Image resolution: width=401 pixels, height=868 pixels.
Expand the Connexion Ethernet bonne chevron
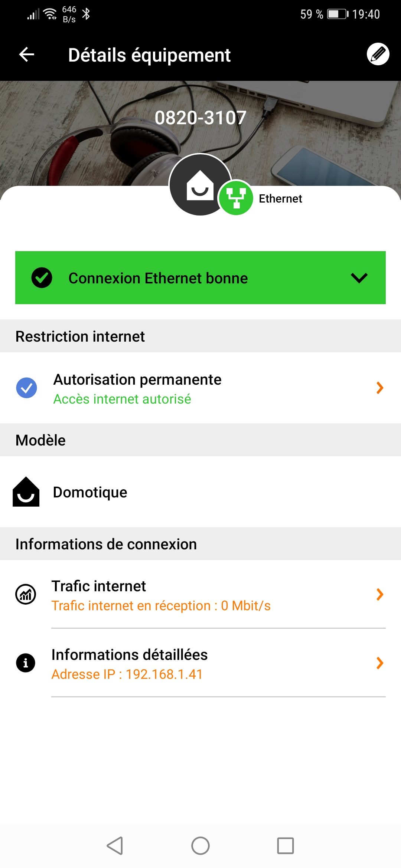point(359,278)
